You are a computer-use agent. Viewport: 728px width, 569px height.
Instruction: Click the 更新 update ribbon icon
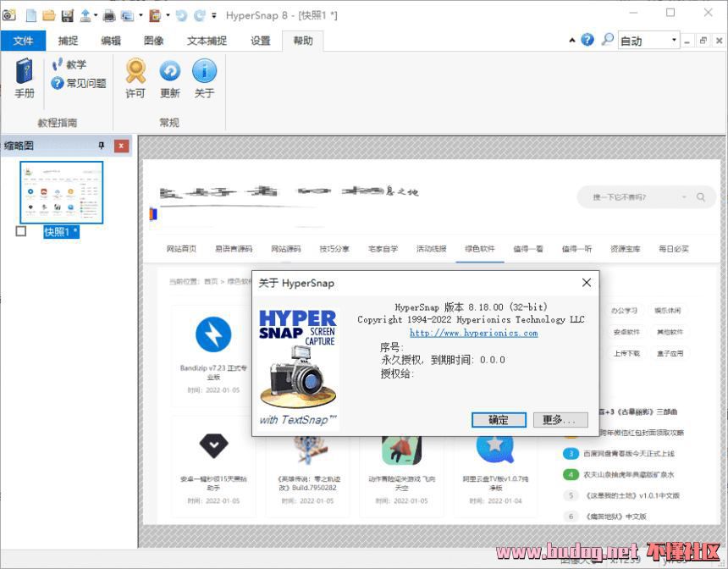(x=170, y=79)
